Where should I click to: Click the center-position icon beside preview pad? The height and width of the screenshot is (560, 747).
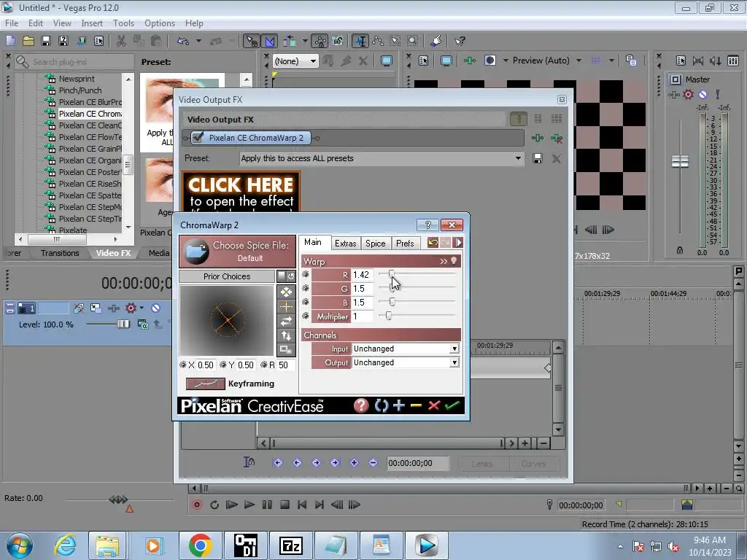pyautogui.click(x=286, y=292)
